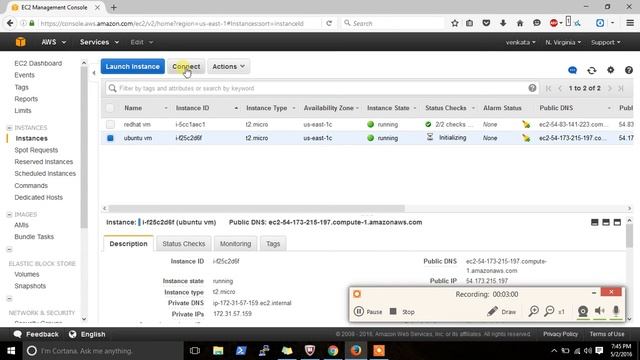
Task: Click the Connect button
Action: pos(186,67)
